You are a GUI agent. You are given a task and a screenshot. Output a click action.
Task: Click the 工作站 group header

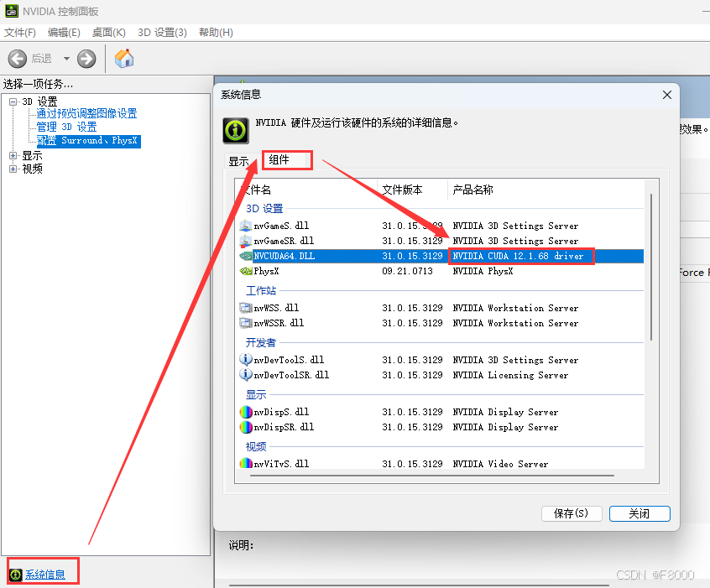(261, 290)
